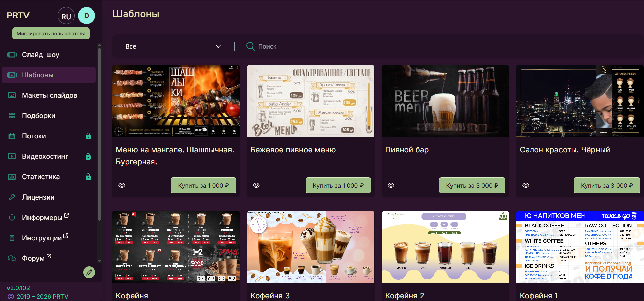The height and width of the screenshot is (301, 644).
Task: Click the Макеты слайдов icon
Action: click(12, 95)
